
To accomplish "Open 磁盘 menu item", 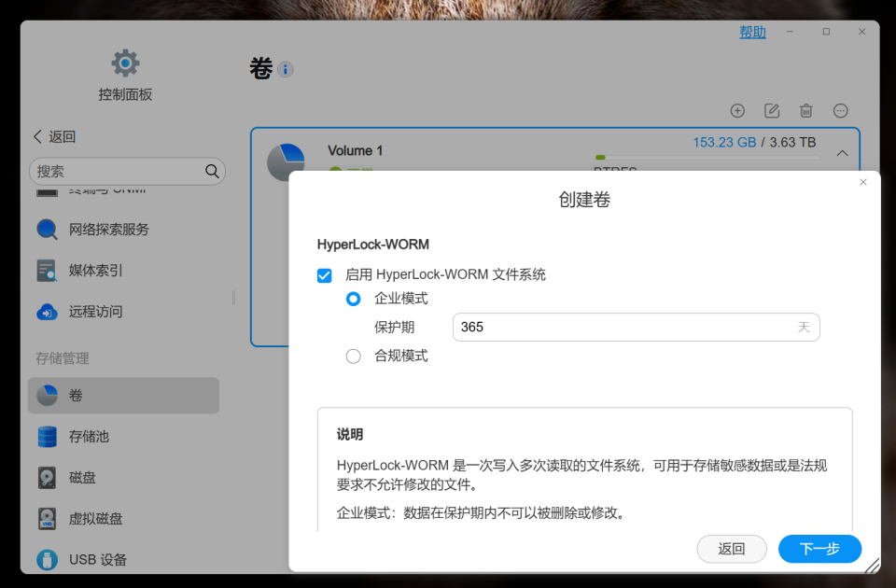I will click(123, 478).
